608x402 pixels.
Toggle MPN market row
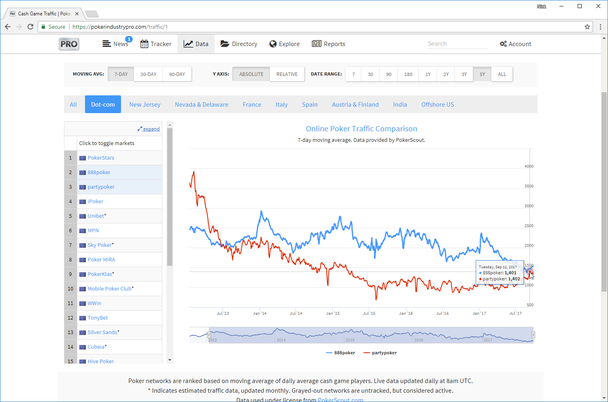[113, 230]
